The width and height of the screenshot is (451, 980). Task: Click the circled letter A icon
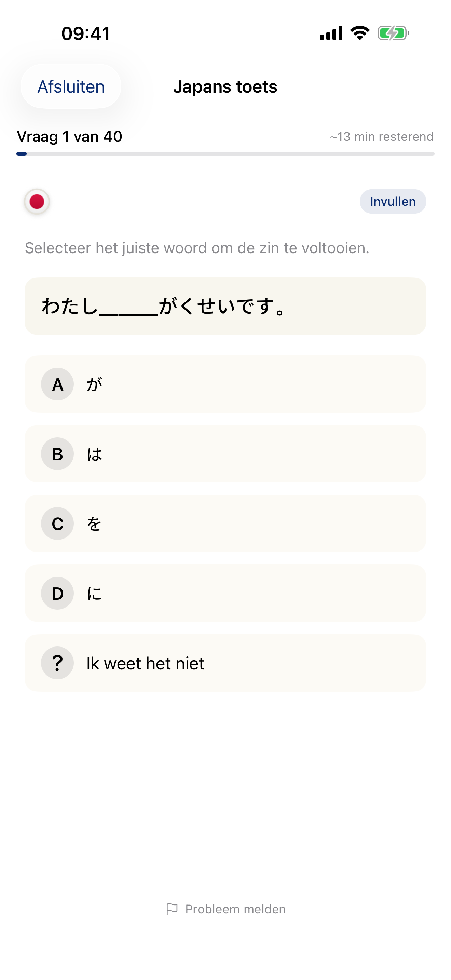pyautogui.click(x=57, y=384)
